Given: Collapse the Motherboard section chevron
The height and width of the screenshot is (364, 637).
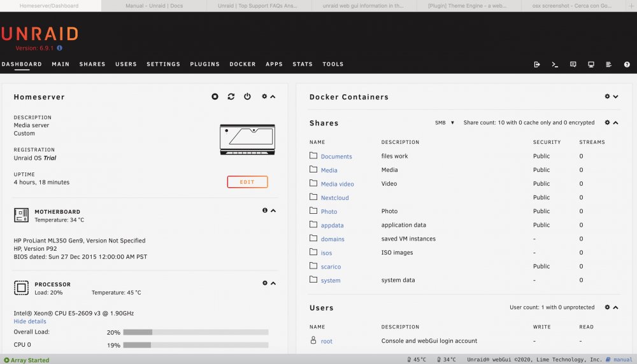Looking at the screenshot, I should [x=273, y=211].
